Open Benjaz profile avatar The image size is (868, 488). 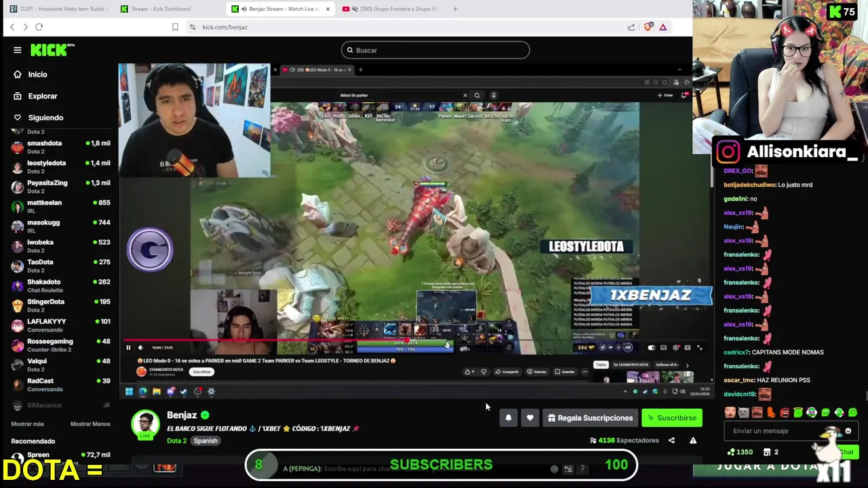click(x=145, y=424)
